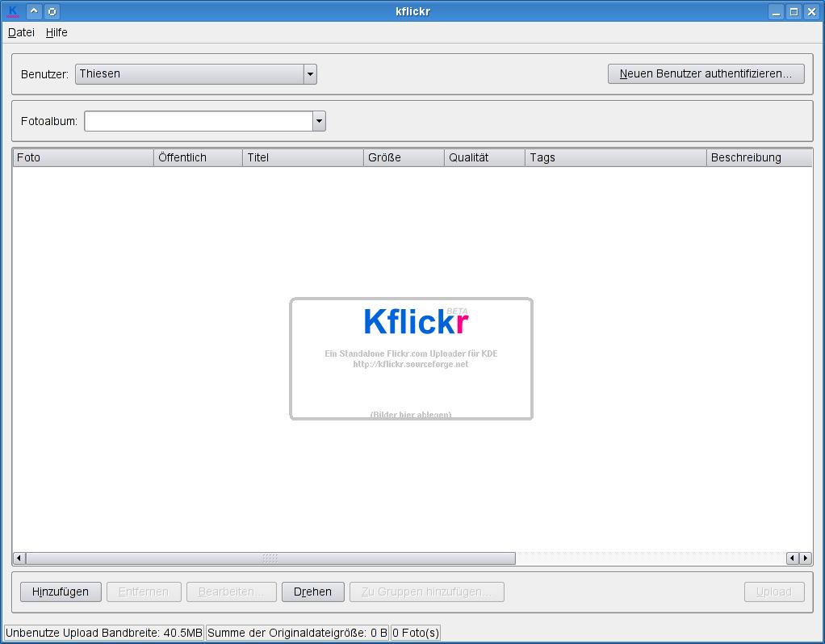This screenshot has height=644, width=825.
Task: Sort by the Beschreibung column header
Action: [x=760, y=157]
